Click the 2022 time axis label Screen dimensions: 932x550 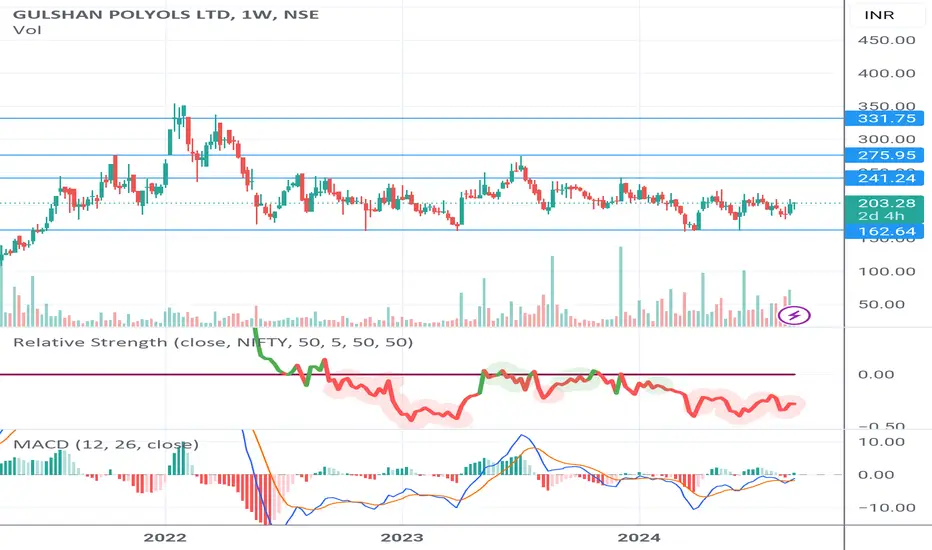pos(165,538)
